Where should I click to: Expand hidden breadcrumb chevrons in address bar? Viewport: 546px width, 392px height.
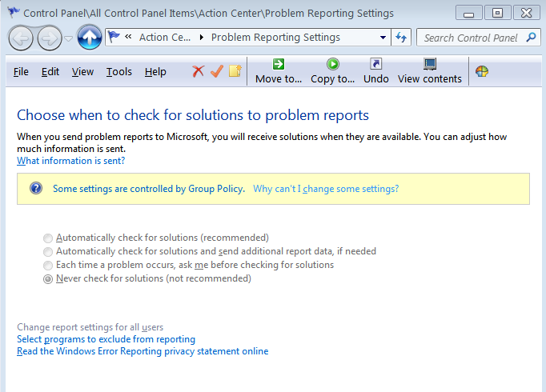tap(128, 37)
